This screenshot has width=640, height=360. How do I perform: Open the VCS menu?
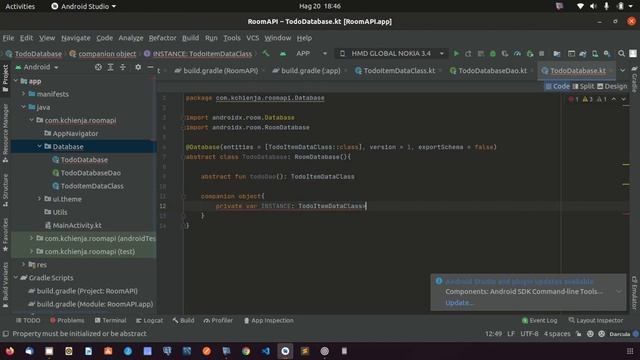coord(253,38)
